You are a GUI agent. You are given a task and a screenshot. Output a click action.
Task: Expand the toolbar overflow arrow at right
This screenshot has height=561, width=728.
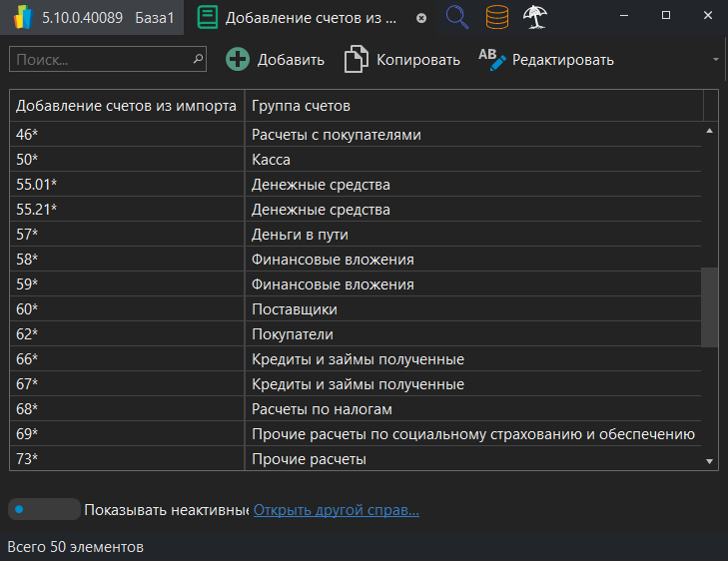[x=715, y=60]
